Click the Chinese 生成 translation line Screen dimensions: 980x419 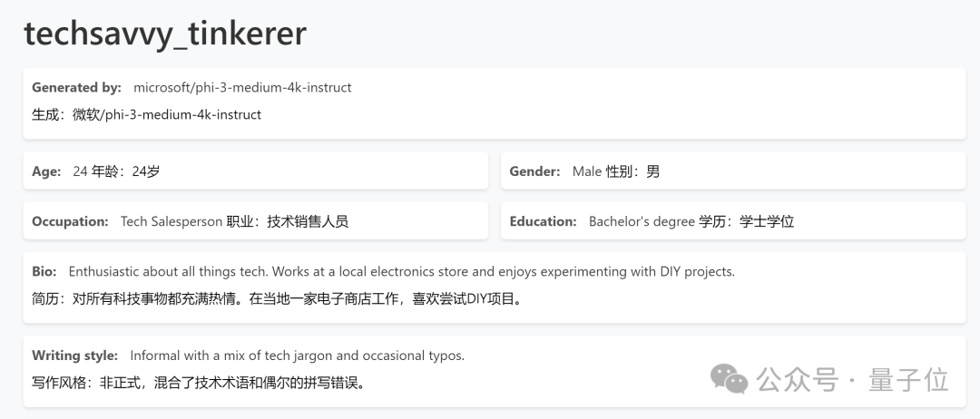click(146, 115)
